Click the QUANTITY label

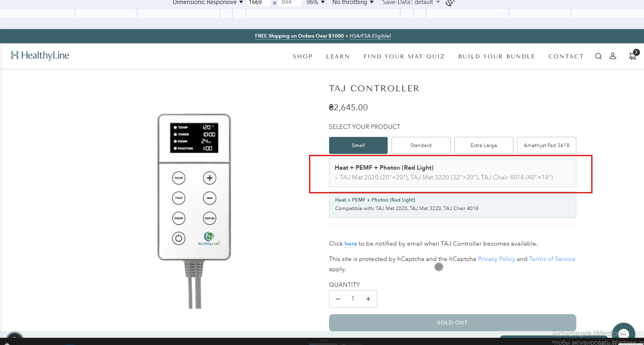[x=344, y=285]
